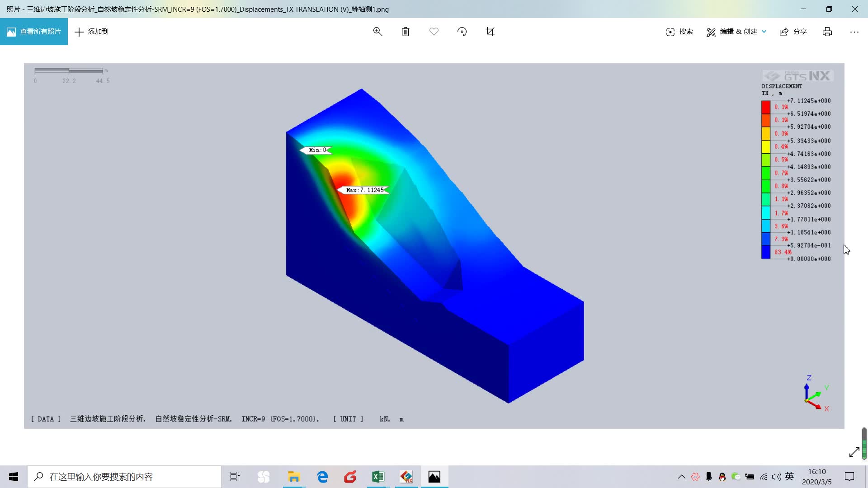The height and width of the screenshot is (488, 868).
Task: Click the DISPLACEMENT legend title
Action: pyautogui.click(x=782, y=86)
